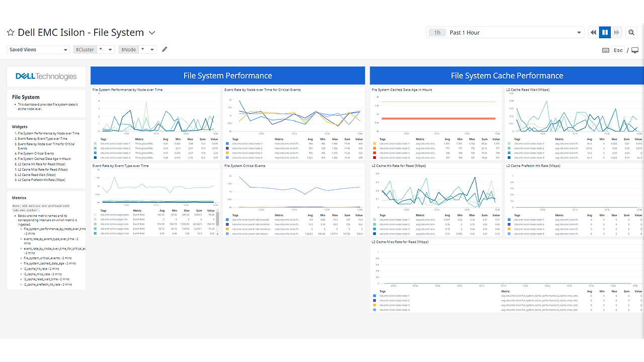
Task: Sort by Avg in File System Performance by Node legend
Action: [x=166, y=139]
